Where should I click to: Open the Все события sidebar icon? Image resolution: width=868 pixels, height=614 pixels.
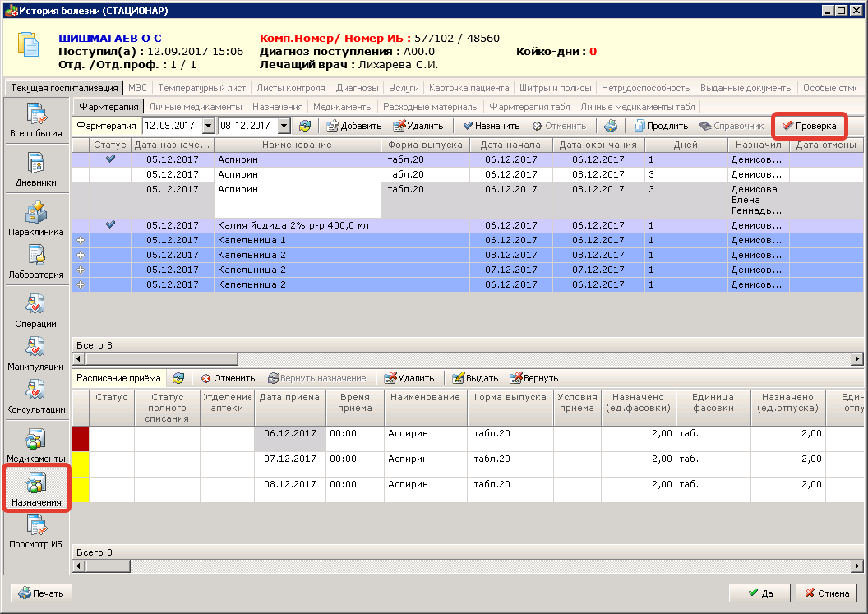click(36, 120)
